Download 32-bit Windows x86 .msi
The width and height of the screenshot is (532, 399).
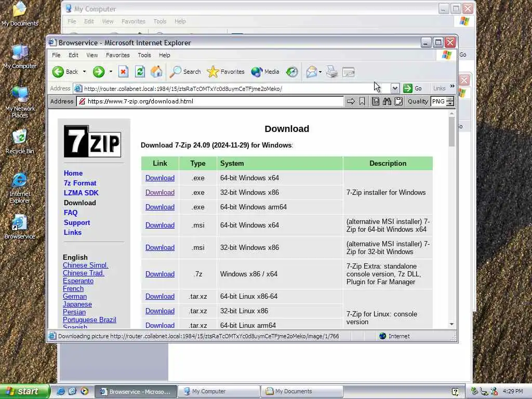coord(160,248)
